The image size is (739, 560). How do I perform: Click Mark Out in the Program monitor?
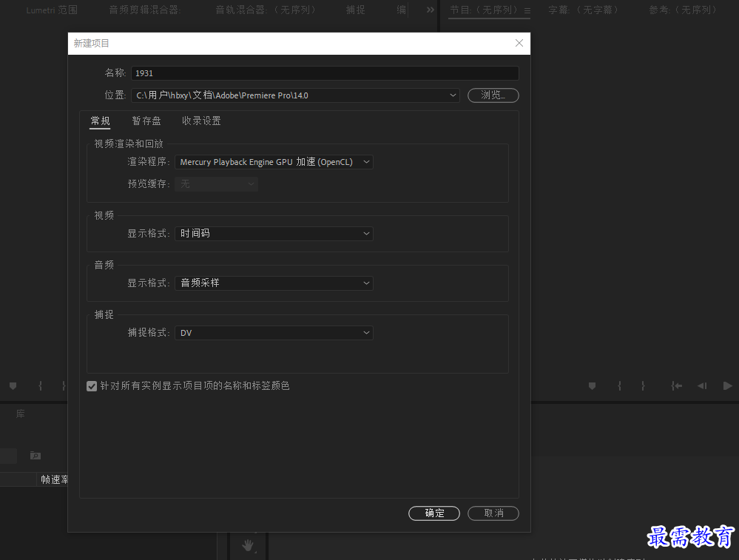pyautogui.click(x=643, y=386)
